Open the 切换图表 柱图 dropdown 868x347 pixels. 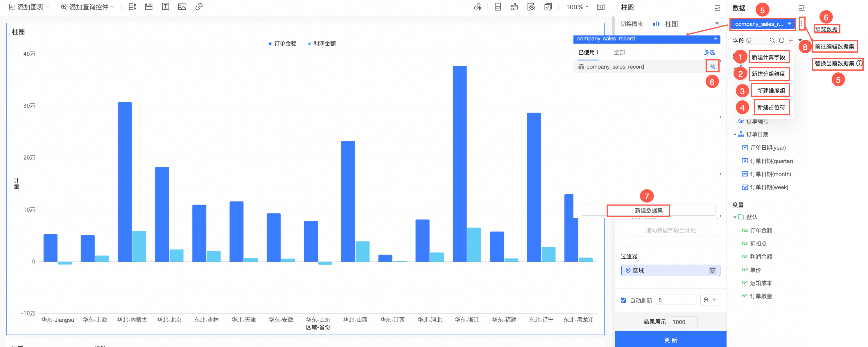pos(685,24)
